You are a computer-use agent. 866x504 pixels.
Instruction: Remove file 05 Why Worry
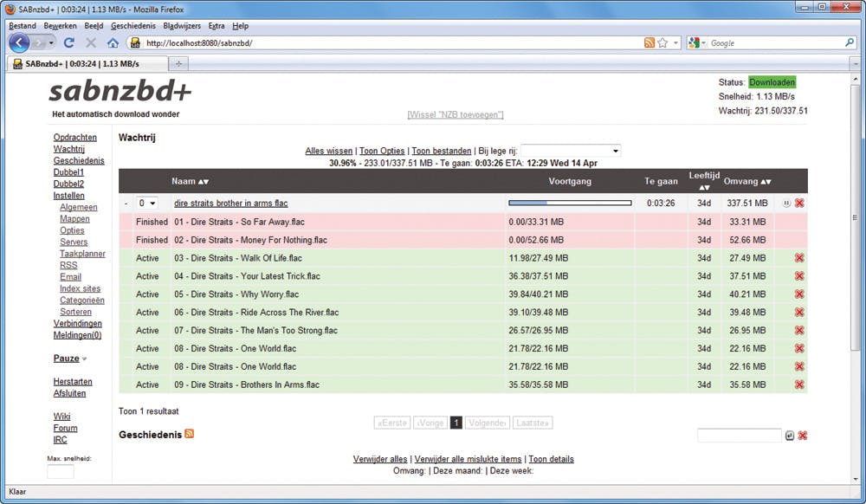799,294
